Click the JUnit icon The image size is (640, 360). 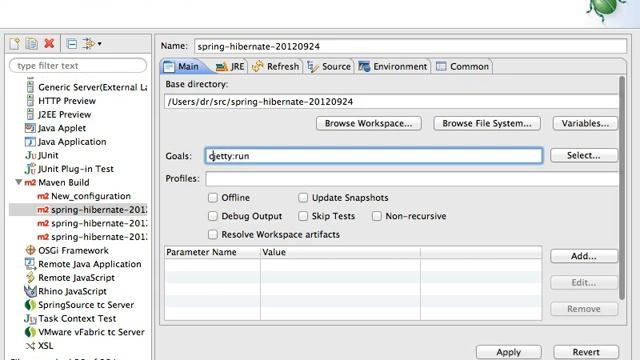click(31, 155)
